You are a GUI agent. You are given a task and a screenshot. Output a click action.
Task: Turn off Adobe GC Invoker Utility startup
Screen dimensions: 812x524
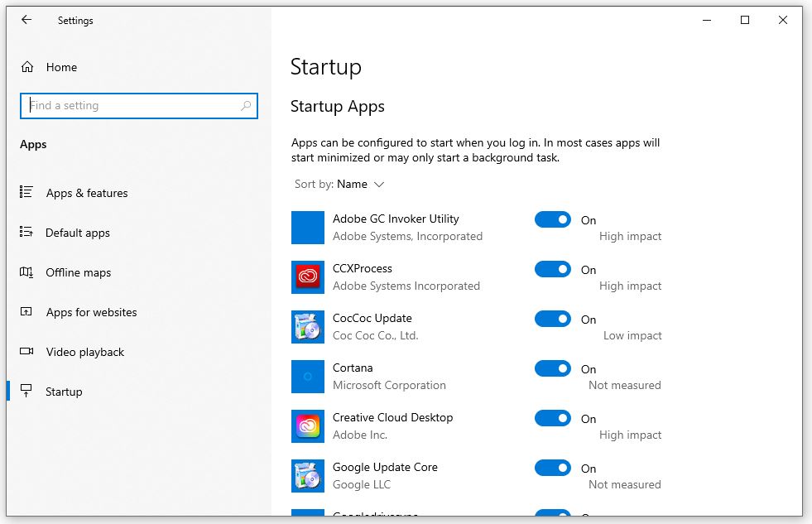tap(553, 219)
